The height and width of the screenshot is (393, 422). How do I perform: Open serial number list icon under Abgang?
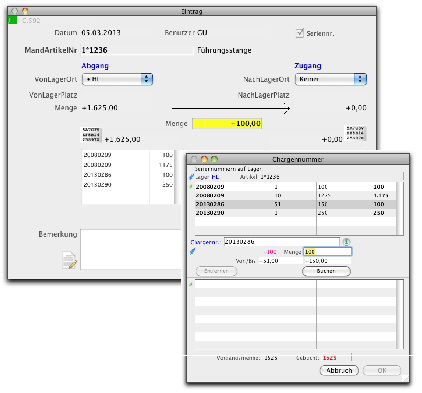(x=91, y=135)
